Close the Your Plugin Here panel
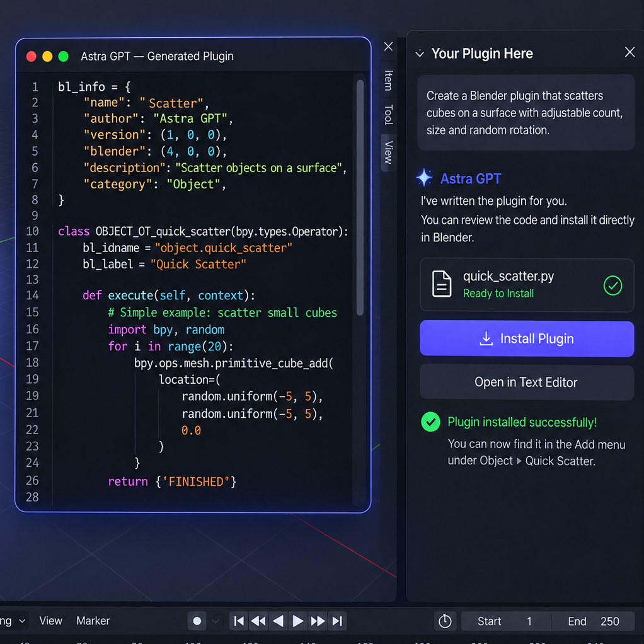 click(630, 52)
